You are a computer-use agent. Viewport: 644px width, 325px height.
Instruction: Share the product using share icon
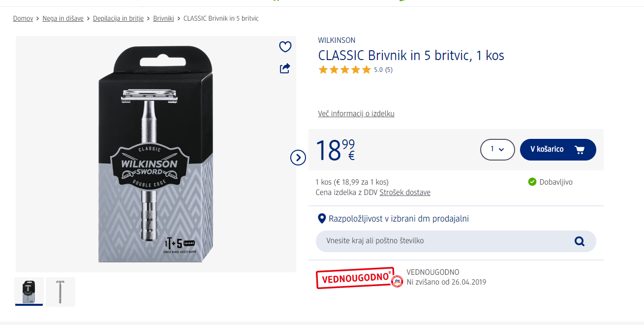point(285,68)
